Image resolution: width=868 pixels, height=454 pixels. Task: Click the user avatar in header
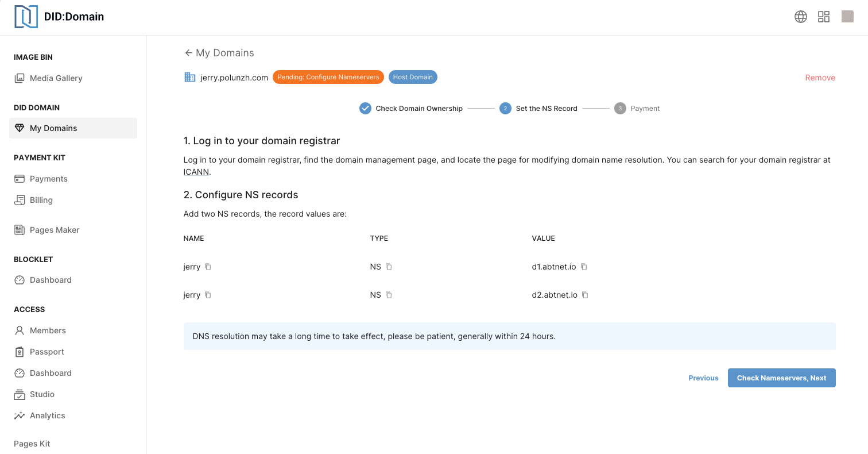tap(847, 17)
